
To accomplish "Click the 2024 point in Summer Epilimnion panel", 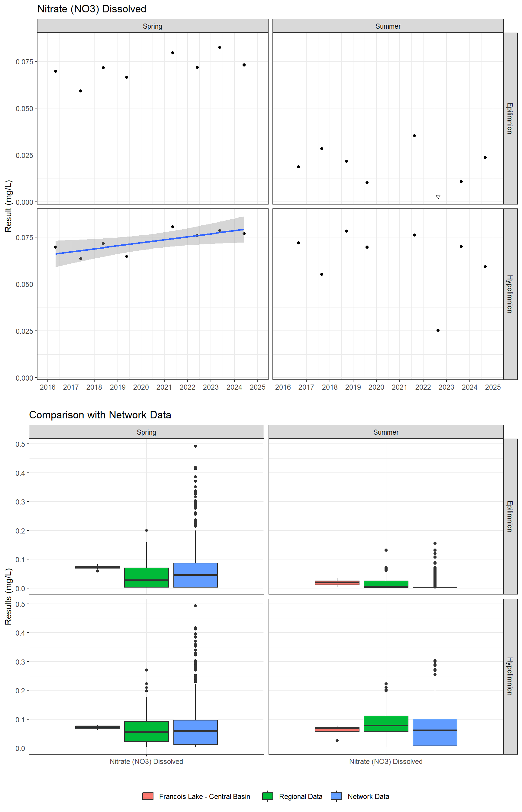I will pyautogui.click(x=485, y=157).
